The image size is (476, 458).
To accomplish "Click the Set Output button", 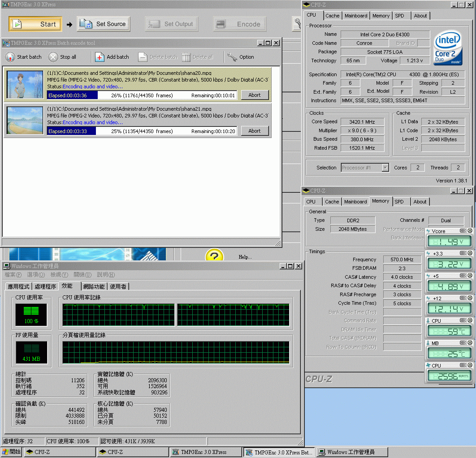I will [172, 24].
